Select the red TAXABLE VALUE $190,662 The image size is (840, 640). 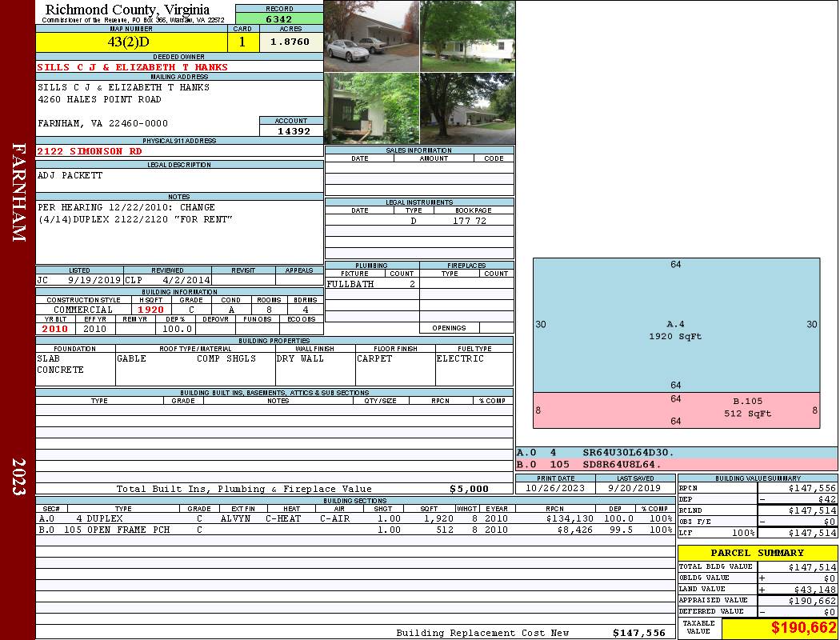click(x=803, y=628)
